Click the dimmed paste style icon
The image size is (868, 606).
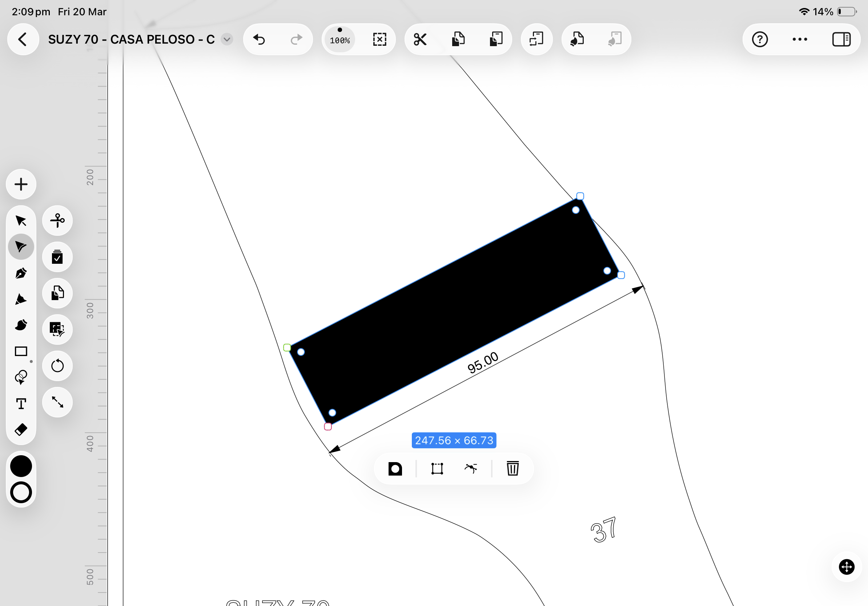coord(615,39)
